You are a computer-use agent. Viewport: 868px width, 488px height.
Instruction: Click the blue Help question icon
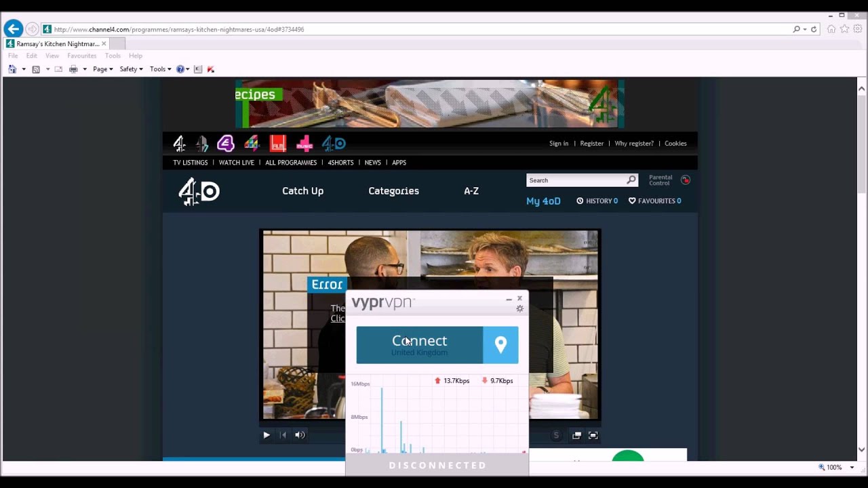[180, 69]
